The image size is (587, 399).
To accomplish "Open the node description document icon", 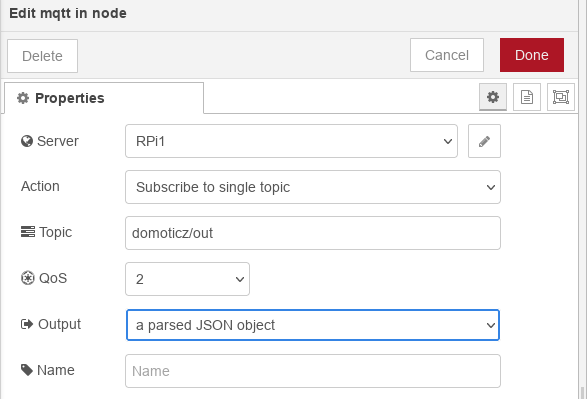I will (527, 97).
